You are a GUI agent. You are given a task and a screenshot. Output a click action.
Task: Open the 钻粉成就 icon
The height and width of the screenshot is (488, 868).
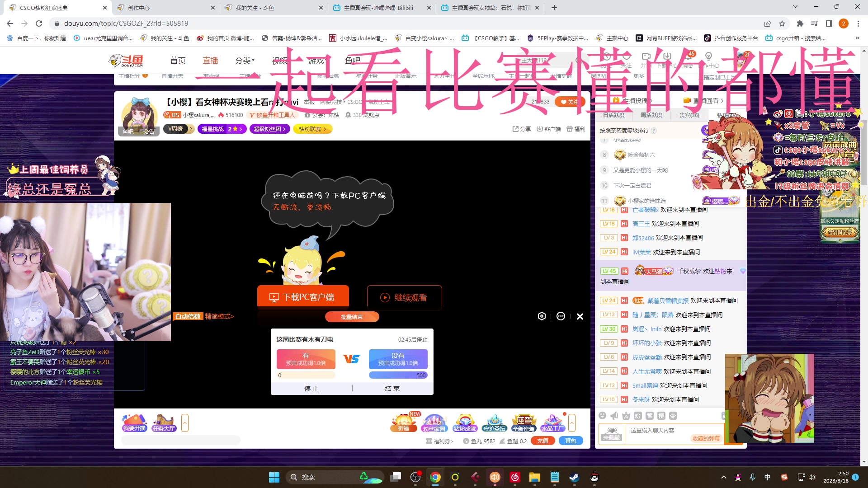pyautogui.click(x=465, y=423)
